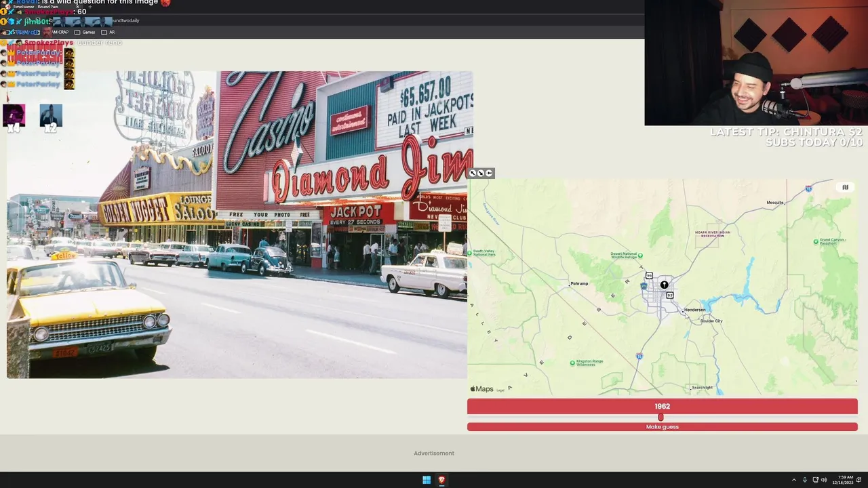The width and height of the screenshot is (868, 488).
Task: Click the year slider handle
Action: tap(660, 417)
